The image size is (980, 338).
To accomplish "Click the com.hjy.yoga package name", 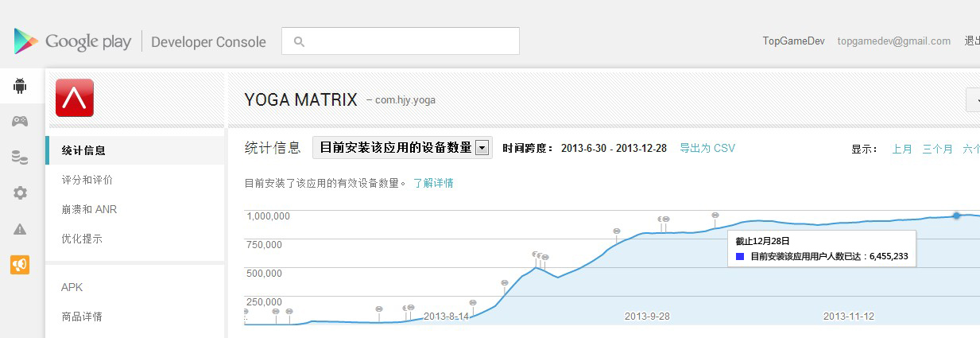I will [x=406, y=100].
